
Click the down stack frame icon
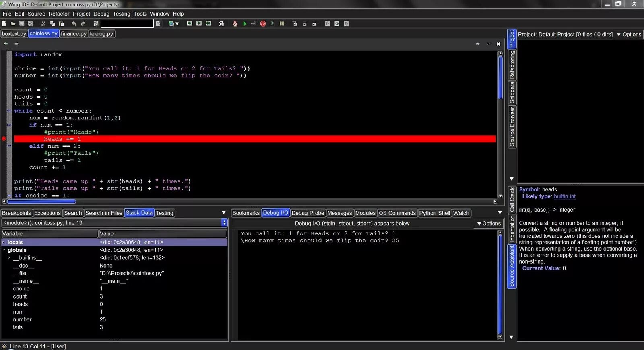[x=346, y=24]
